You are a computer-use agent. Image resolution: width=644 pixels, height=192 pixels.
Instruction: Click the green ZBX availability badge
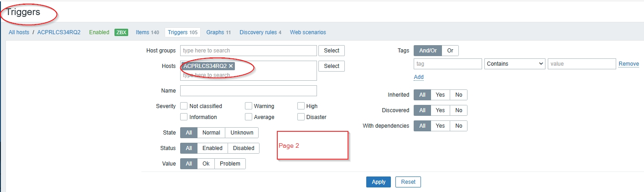[x=121, y=32]
